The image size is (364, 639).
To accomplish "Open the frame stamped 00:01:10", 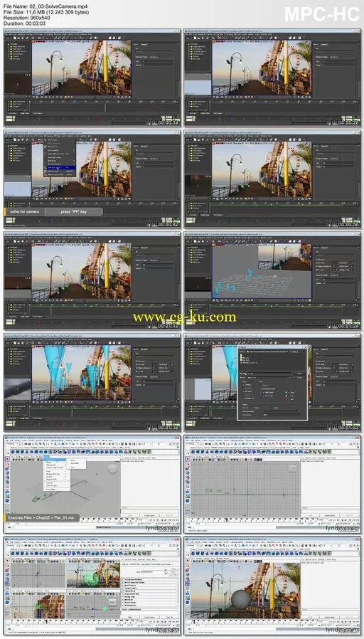I will pyautogui.click(x=92, y=281).
